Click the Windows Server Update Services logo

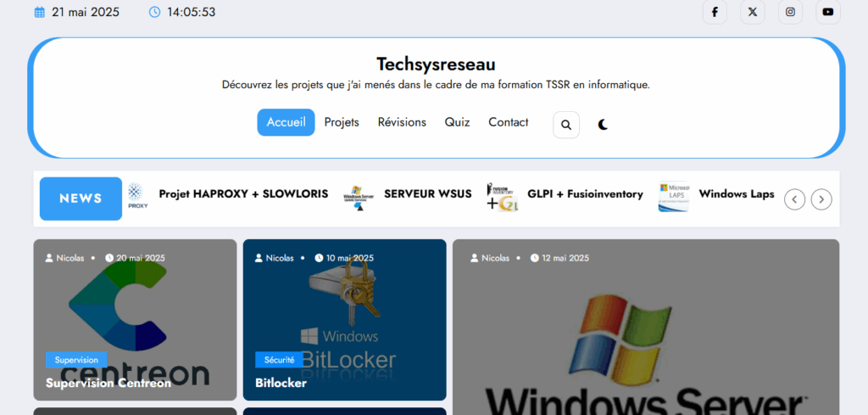(359, 199)
